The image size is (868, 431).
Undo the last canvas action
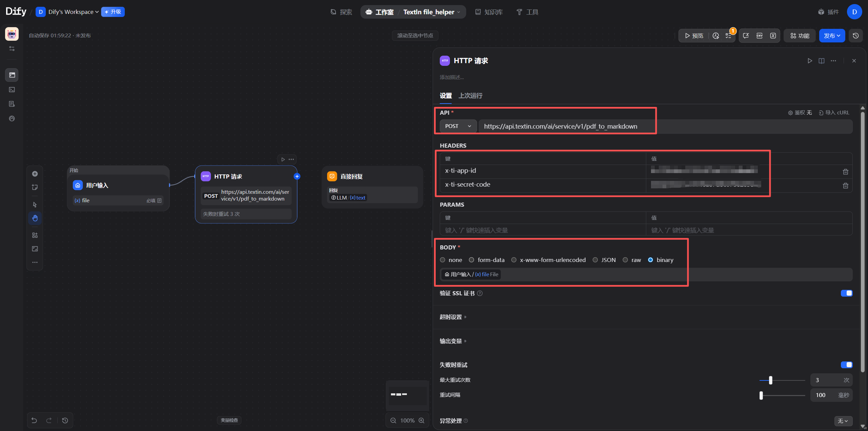click(34, 420)
